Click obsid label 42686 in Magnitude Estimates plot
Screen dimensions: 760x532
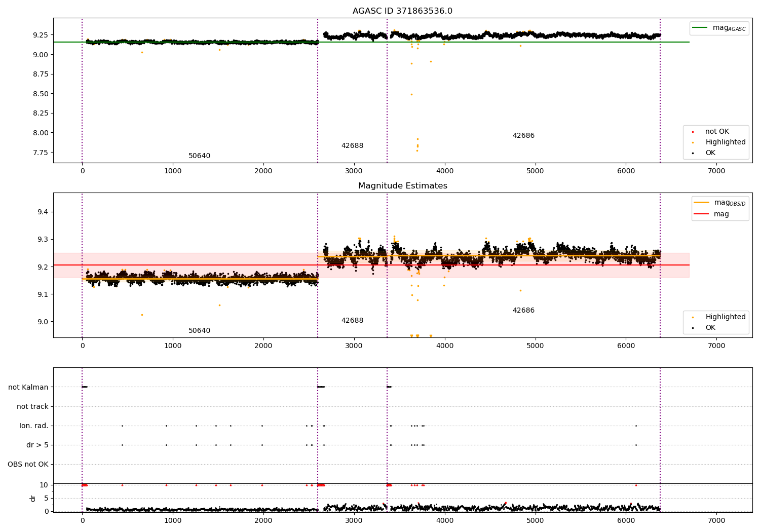pyautogui.click(x=523, y=311)
